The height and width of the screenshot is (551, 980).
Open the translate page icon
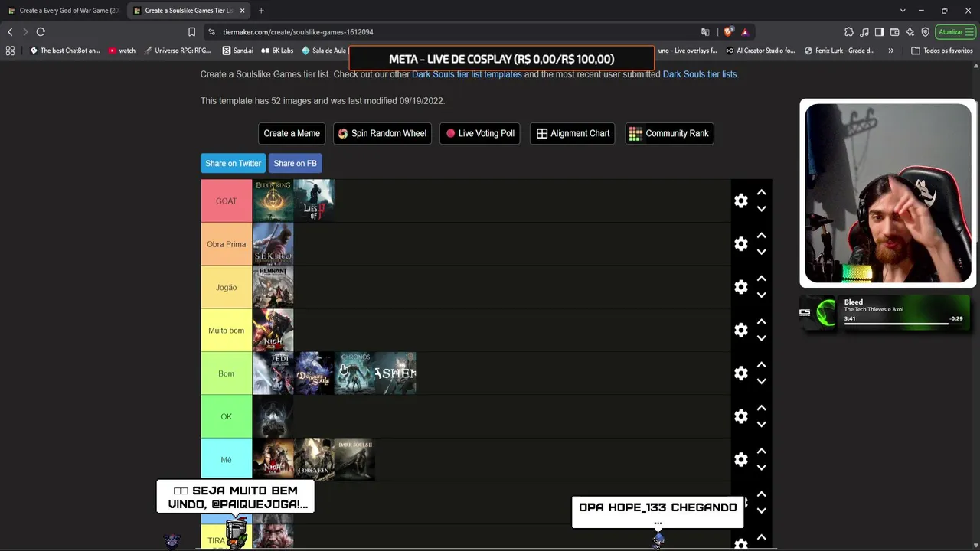coord(705,32)
